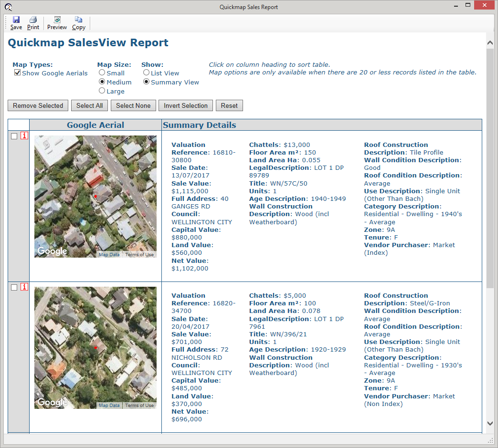Switch to List View display

[x=147, y=73]
